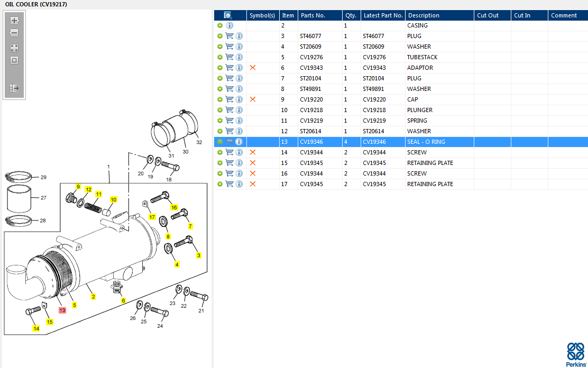Click orange X symbol on CAP row

[x=253, y=99]
